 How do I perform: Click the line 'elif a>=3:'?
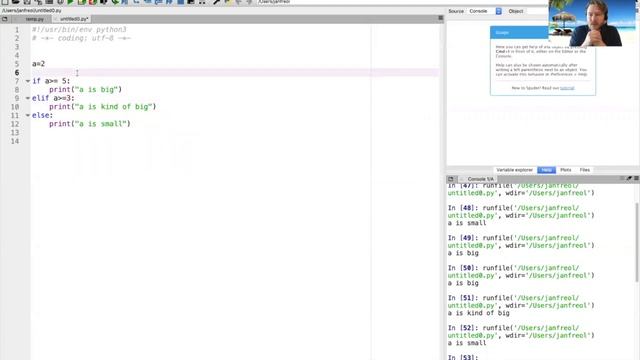click(x=53, y=98)
